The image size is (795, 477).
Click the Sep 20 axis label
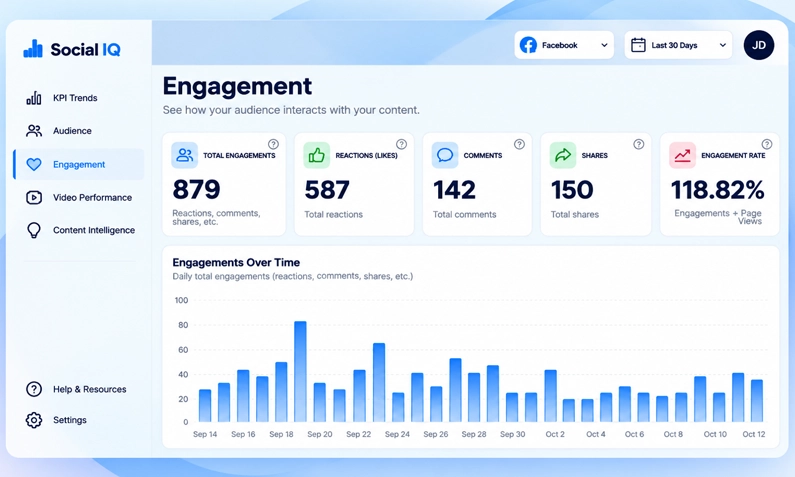point(320,434)
